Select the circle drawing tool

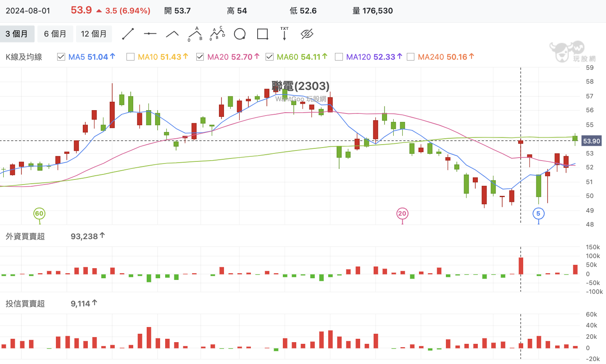pyautogui.click(x=240, y=34)
